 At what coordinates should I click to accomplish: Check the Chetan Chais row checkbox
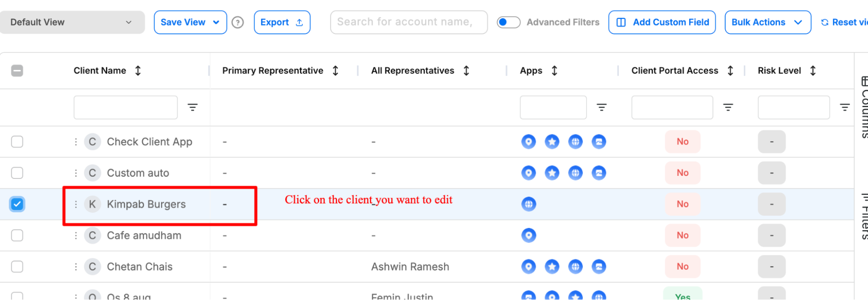coord(17,267)
